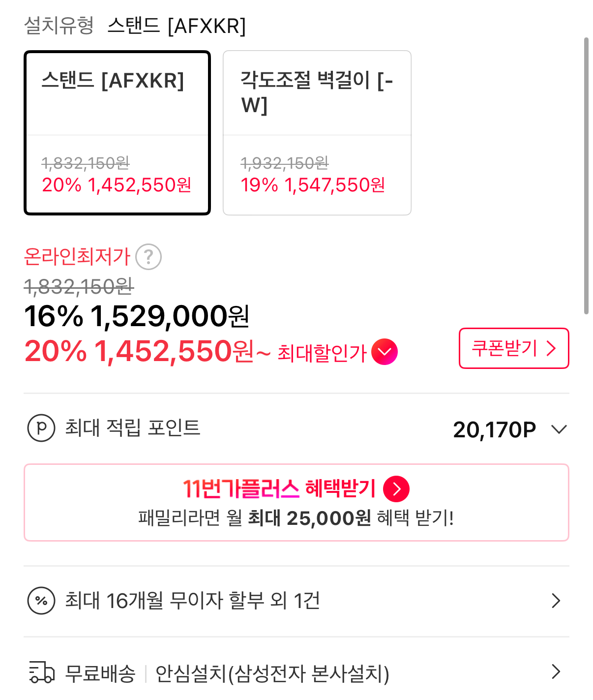Image resolution: width=593 pixels, height=700 pixels.
Task: Click the 최대 16개월 무이자 할부 text
Action: point(193,601)
